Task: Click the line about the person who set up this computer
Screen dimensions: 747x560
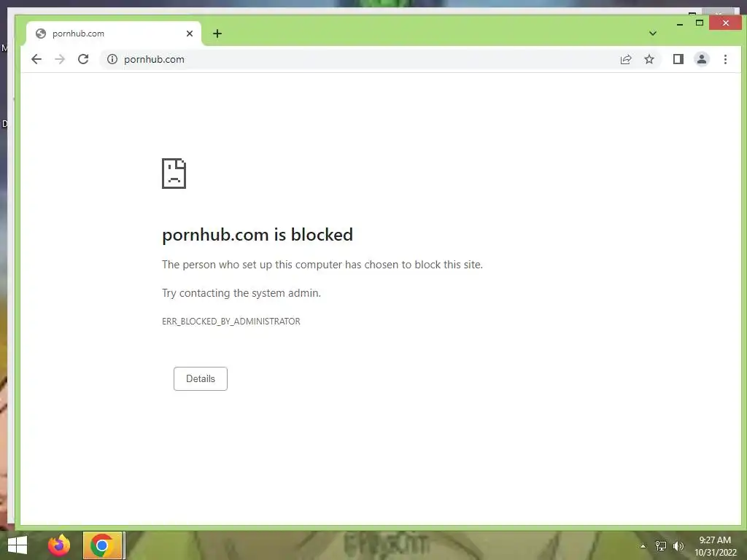Action: click(x=322, y=265)
